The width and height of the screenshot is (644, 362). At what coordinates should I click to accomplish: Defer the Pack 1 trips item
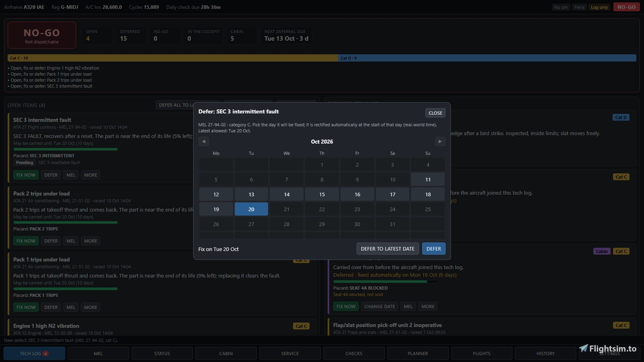click(x=51, y=307)
